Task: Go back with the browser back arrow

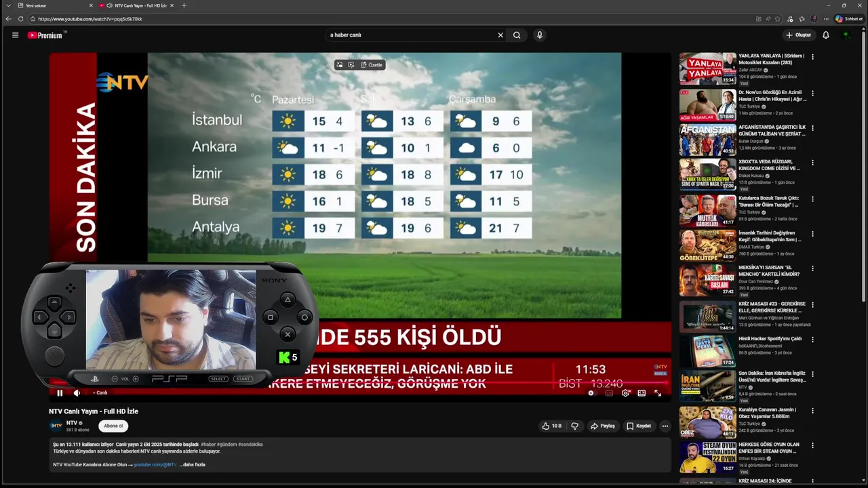Action: pyautogui.click(x=8, y=19)
